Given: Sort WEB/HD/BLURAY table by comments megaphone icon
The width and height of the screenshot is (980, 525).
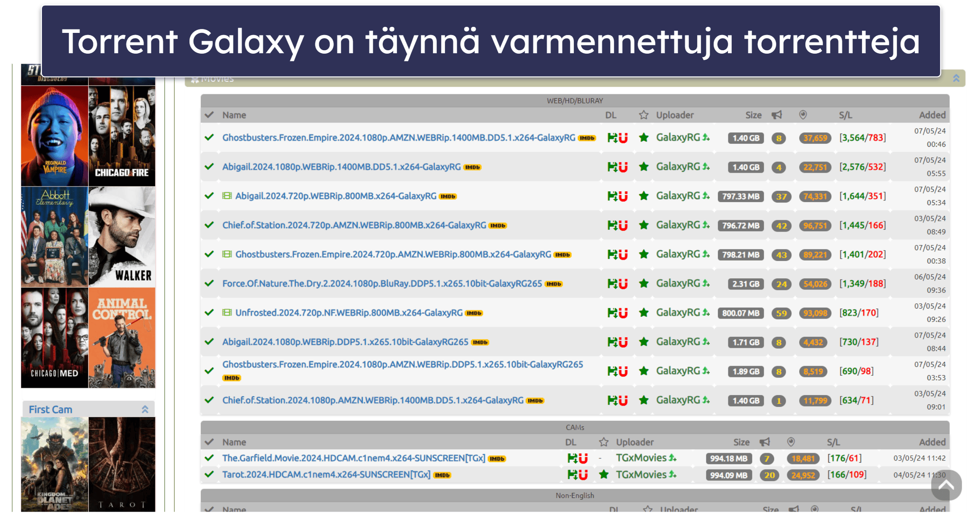Looking at the screenshot, I should (777, 115).
